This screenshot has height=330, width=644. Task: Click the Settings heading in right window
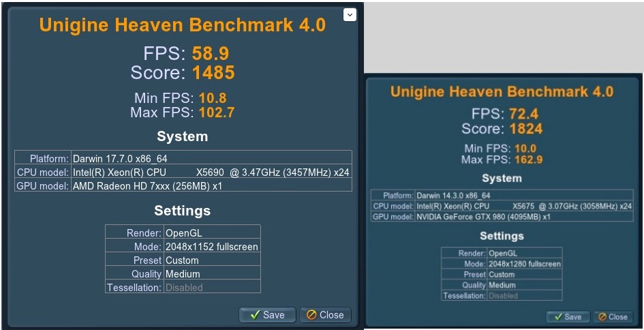[502, 236]
